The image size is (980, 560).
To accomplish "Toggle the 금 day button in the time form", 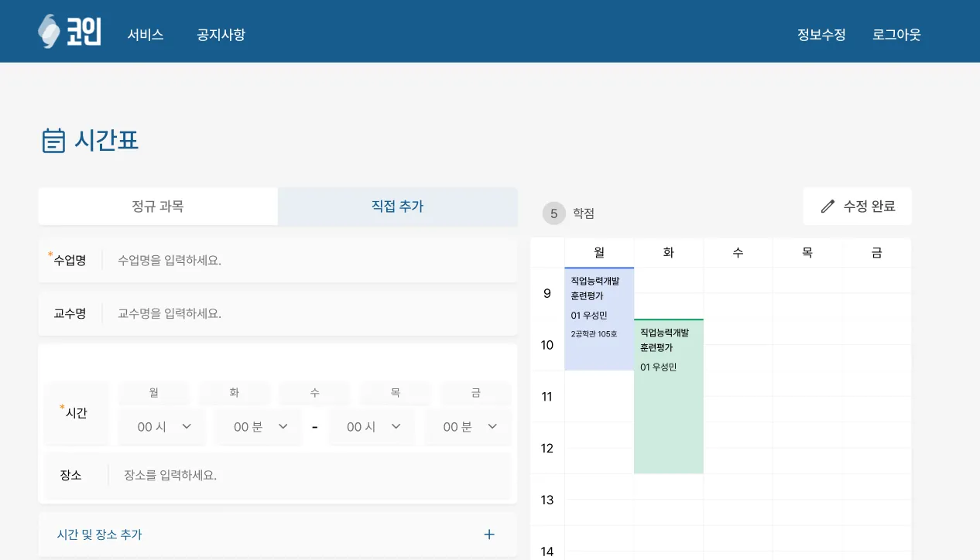I will [476, 393].
